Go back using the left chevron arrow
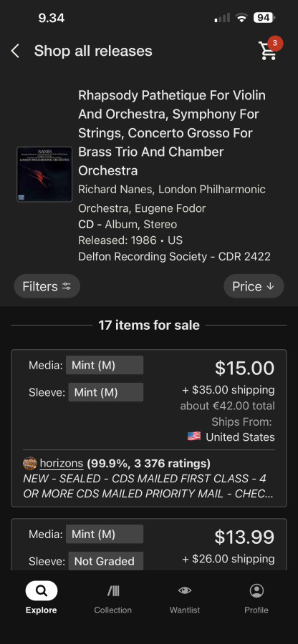Viewport: 298px width, 644px height. coord(15,52)
